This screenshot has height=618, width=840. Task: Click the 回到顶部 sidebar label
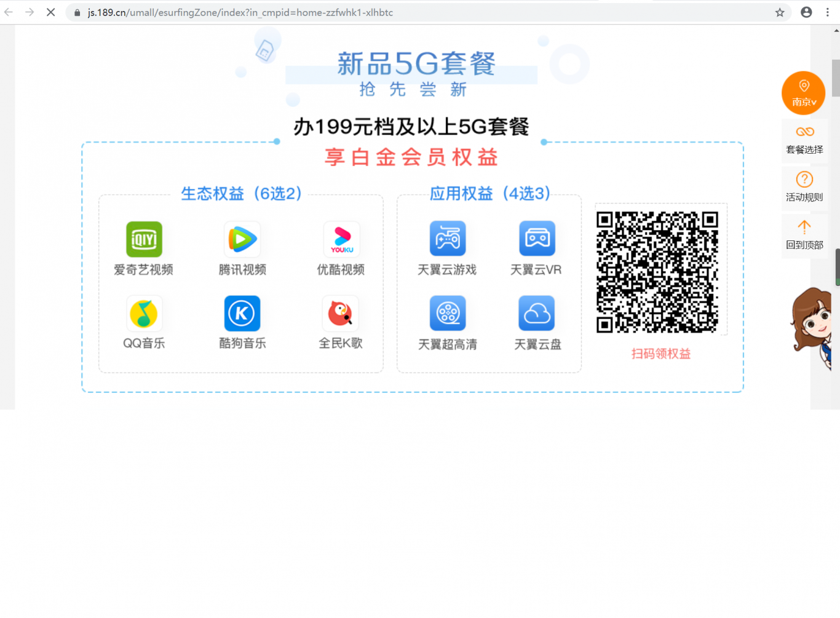coord(804,244)
